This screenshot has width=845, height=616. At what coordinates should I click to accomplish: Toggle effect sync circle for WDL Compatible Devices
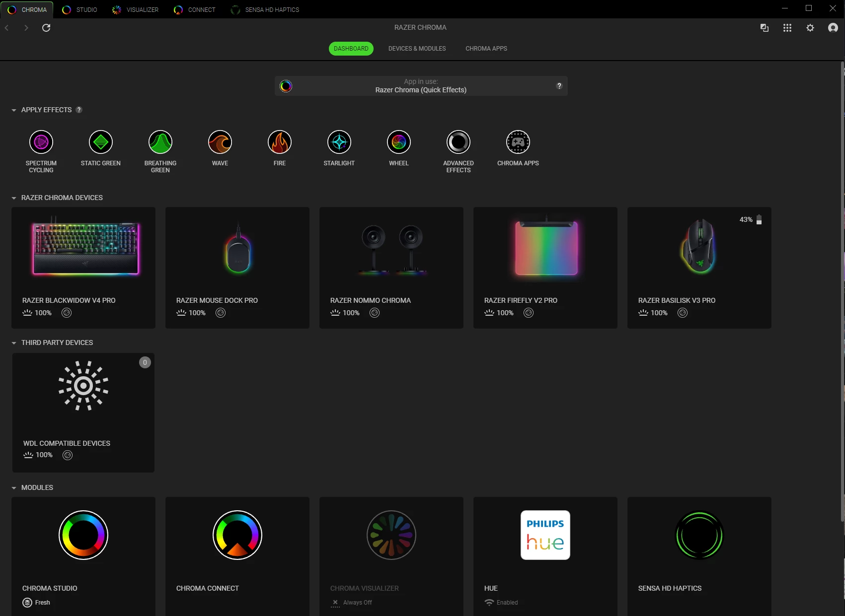tap(68, 455)
